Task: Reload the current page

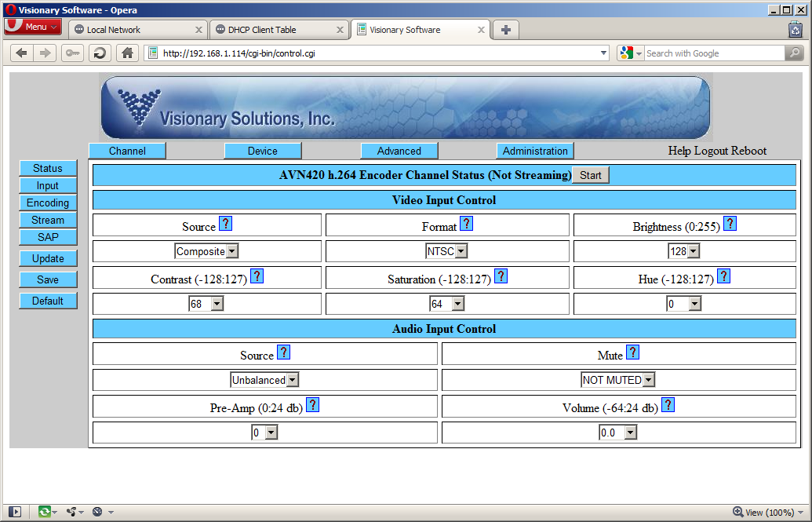Action: [100, 53]
